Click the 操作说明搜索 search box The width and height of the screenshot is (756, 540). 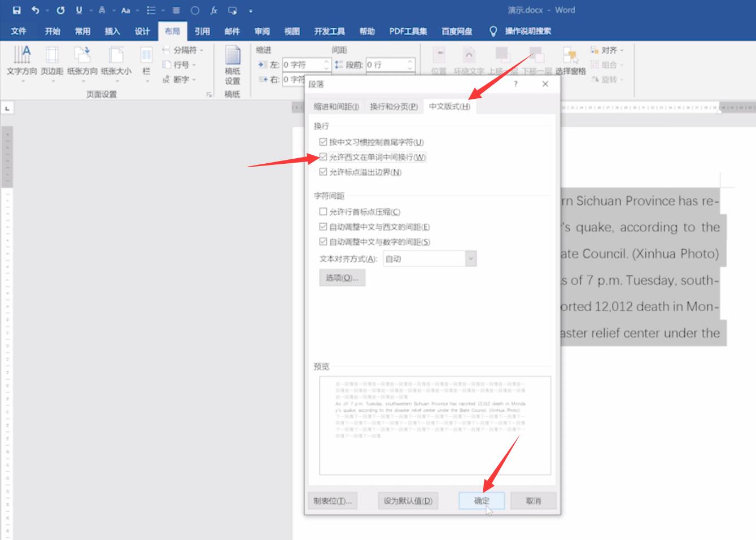coord(528,31)
